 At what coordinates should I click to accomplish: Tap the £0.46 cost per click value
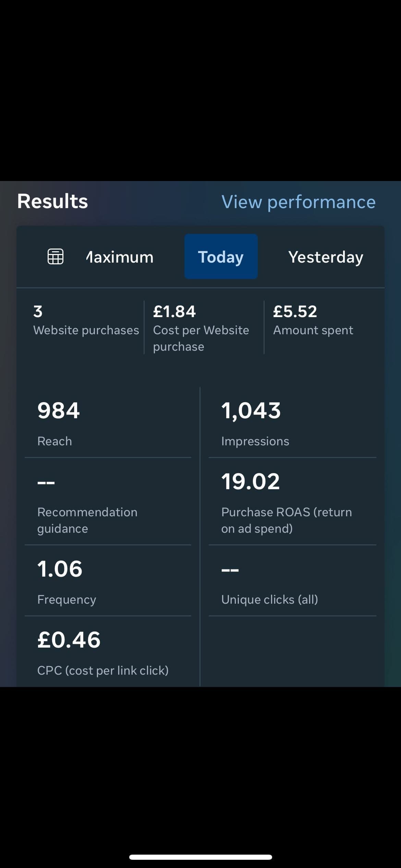click(x=69, y=640)
